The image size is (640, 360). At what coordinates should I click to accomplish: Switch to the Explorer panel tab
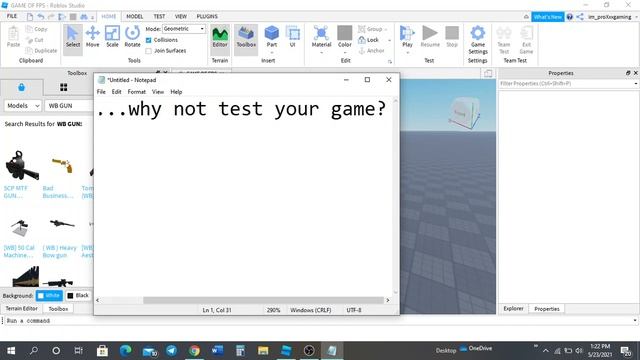coord(513,309)
